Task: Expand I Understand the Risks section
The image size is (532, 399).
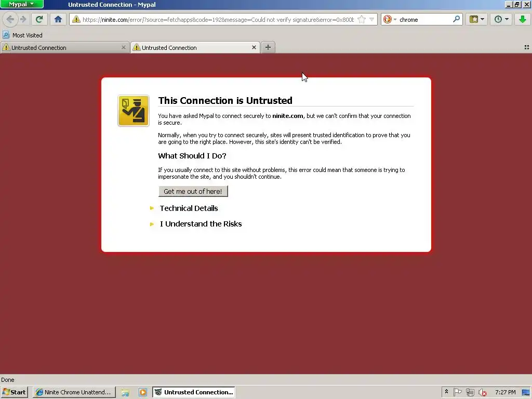Action: [x=201, y=224]
